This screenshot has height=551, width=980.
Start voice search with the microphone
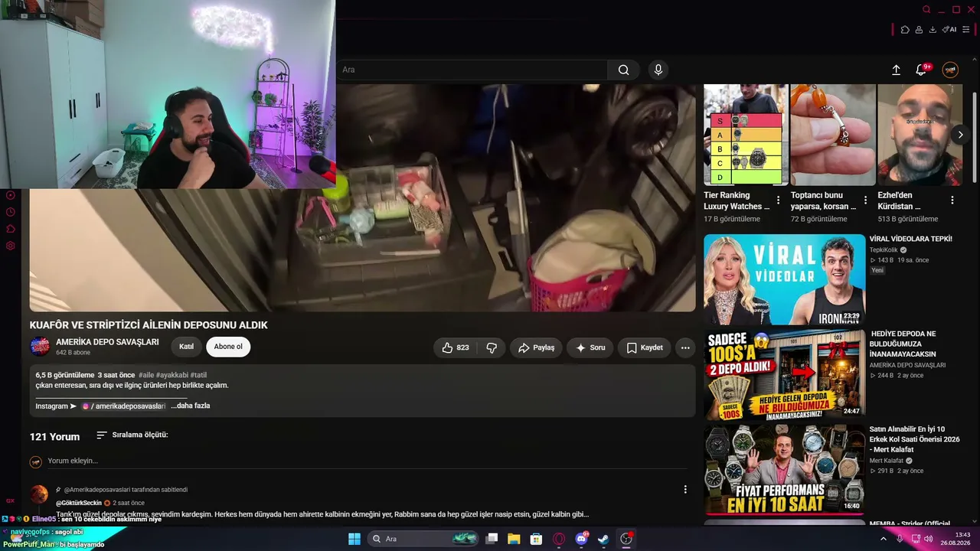click(658, 70)
